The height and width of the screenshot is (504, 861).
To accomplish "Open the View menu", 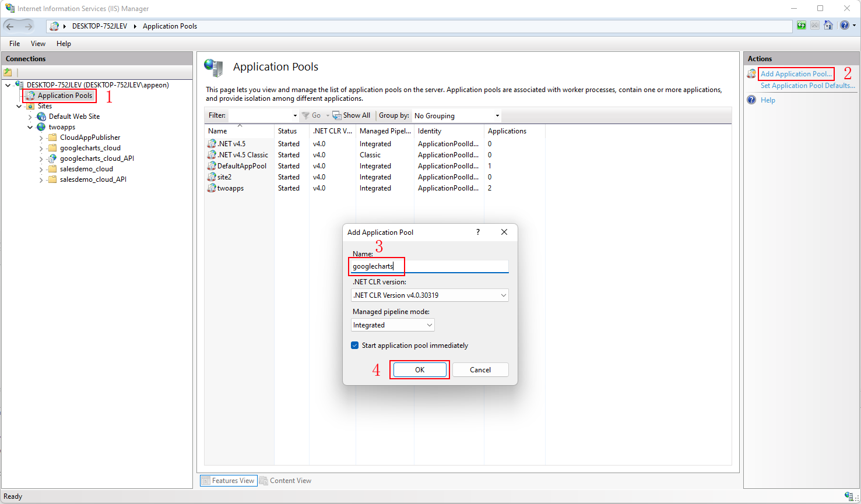I will (x=38, y=44).
